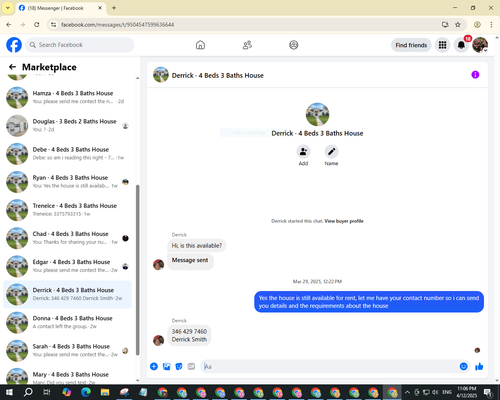Viewport: 500px width, 400px height.
Task: Click the address bar URL
Action: point(117,25)
